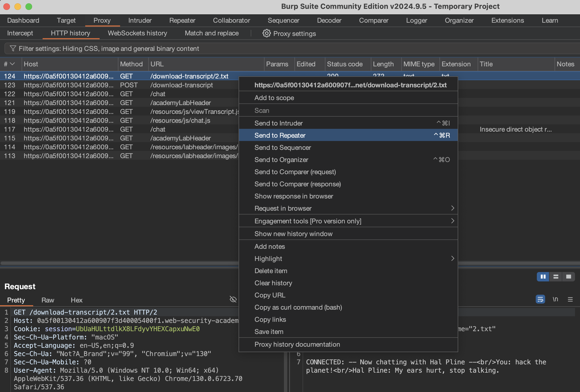Click Send to Comparer (request)
The width and height of the screenshot is (580, 392).
pos(348,172)
